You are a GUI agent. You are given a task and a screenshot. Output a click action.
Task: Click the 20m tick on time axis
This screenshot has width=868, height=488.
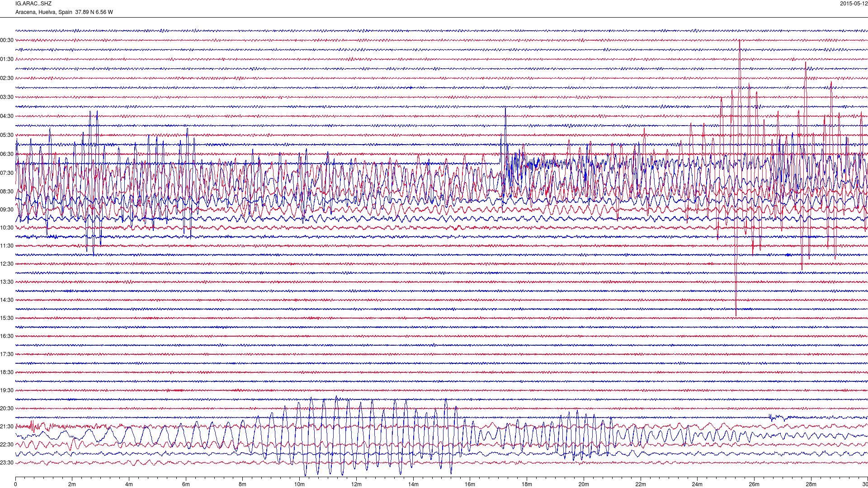584,484
